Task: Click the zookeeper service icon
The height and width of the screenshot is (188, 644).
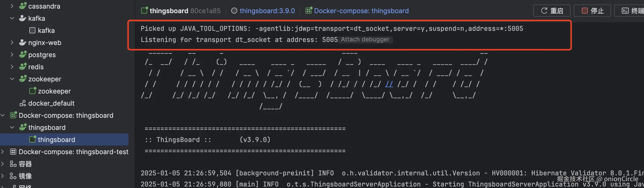Action: click(x=23, y=79)
